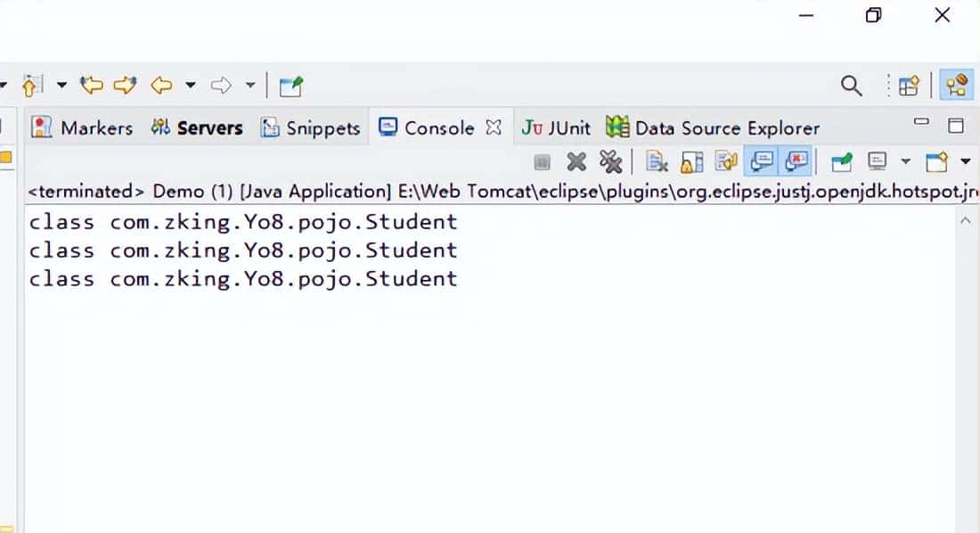Screen dimensions: 980x533
Task: Close the Eclipse window
Action: [x=943, y=15]
